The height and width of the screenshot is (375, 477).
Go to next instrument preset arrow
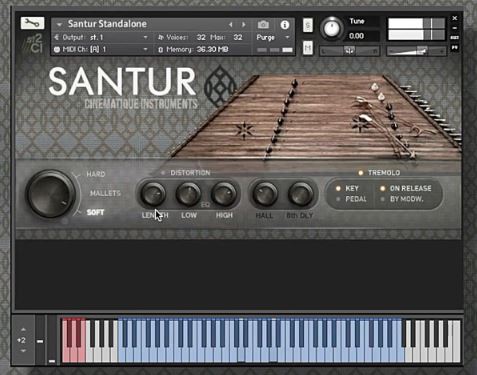point(244,25)
